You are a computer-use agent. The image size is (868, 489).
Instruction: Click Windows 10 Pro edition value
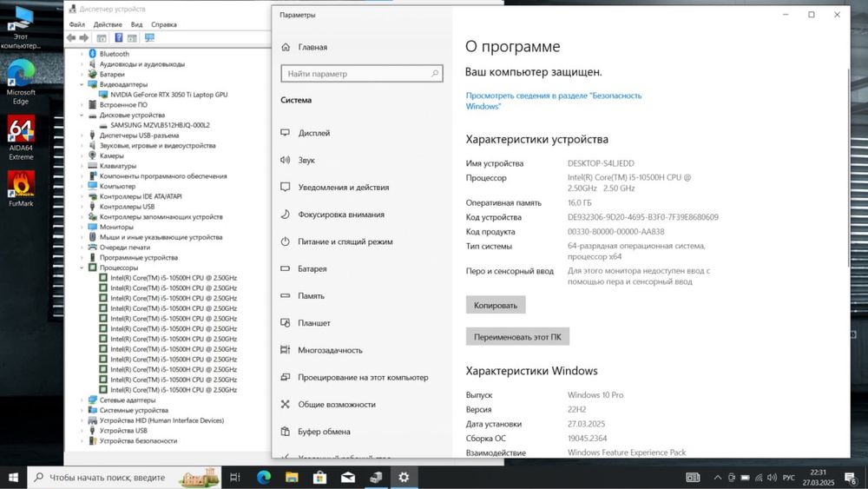coord(595,395)
